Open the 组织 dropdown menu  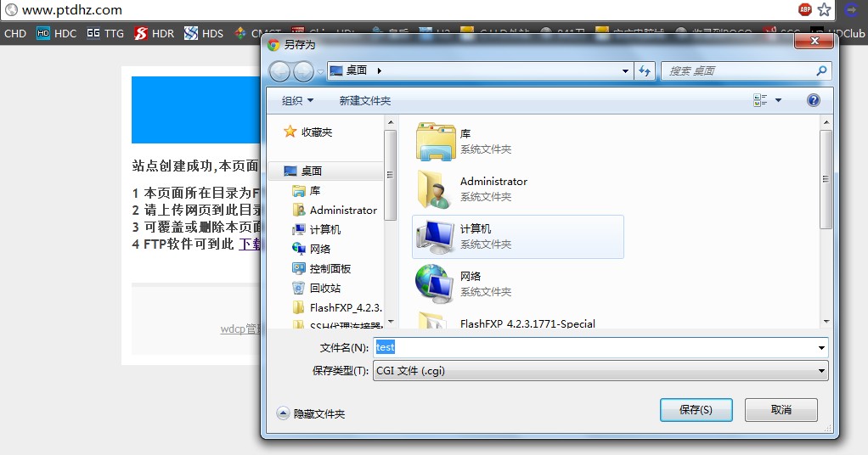[297, 100]
